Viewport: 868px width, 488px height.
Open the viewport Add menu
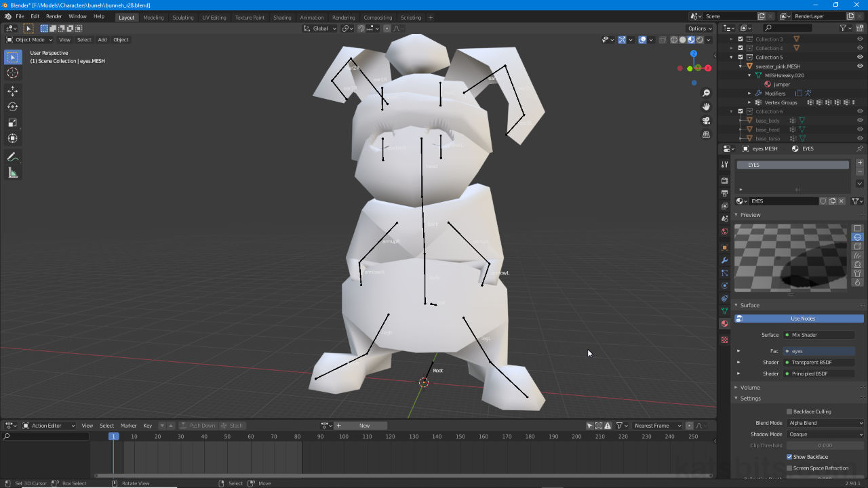(x=102, y=39)
